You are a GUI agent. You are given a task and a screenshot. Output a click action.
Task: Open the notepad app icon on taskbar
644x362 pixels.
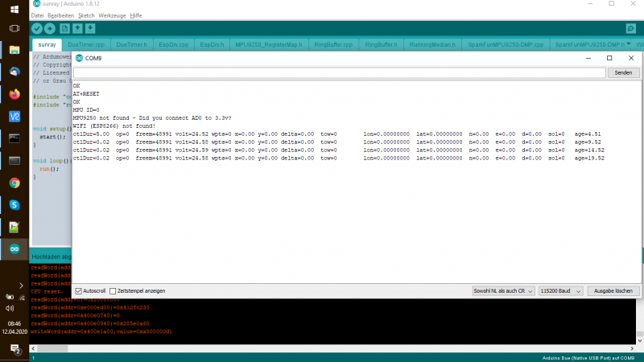pos(14,227)
